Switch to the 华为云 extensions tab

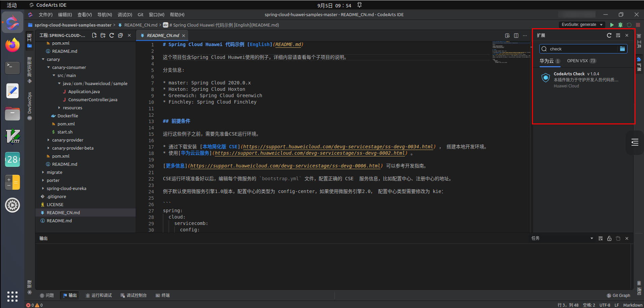point(550,61)
